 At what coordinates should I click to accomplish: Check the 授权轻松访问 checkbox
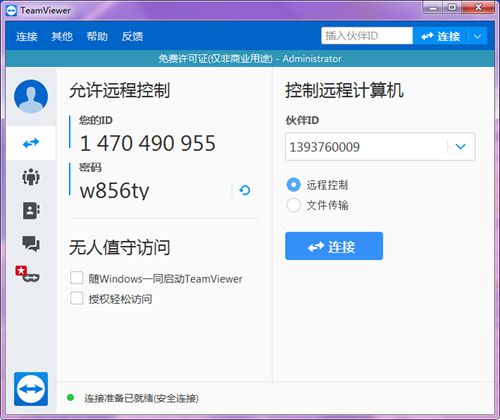pyautogui.click(x=77, y=298)
